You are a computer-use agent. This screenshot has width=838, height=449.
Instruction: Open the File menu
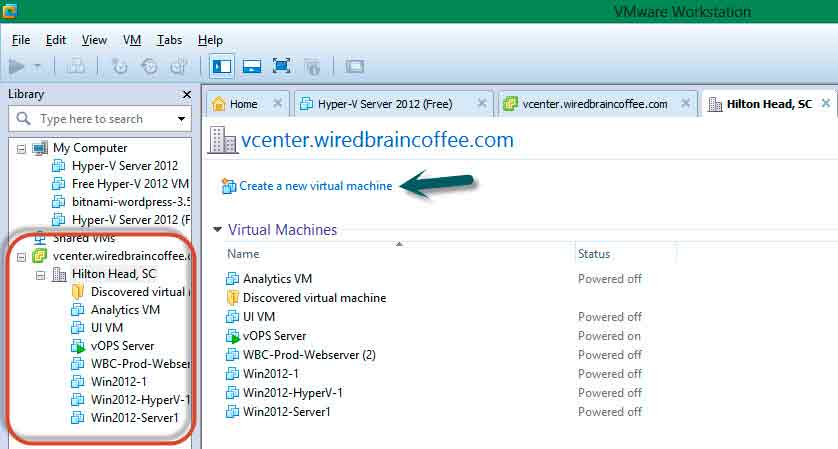click(x=21, y=40)
